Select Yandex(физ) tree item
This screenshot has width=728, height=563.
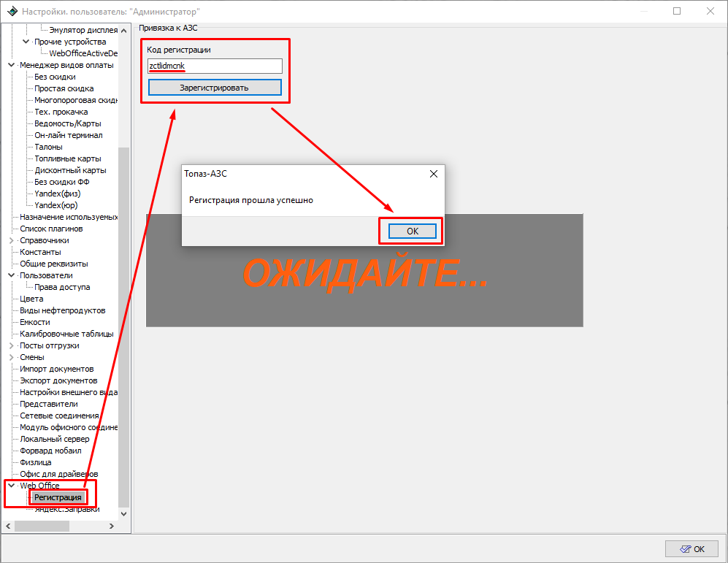pyautogui.click(x=57, y=194)
